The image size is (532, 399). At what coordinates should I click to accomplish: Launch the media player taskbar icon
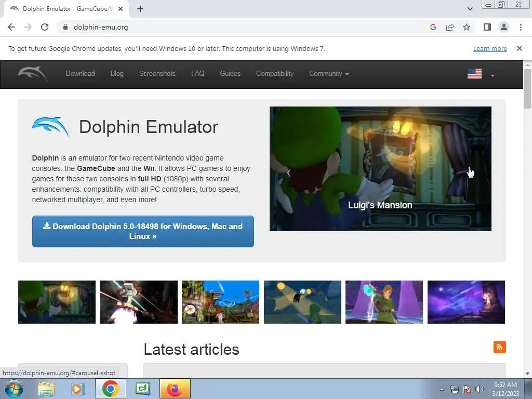[x=77, y=389]
